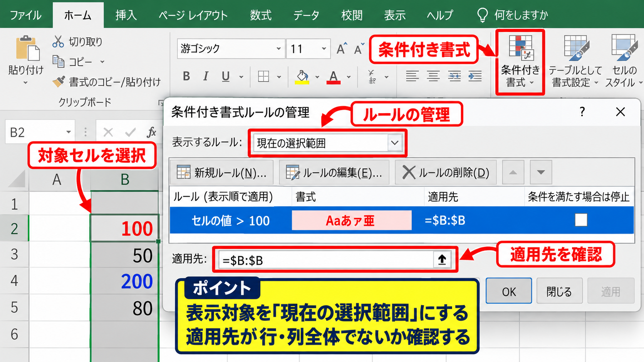Switch to the 数式 tab
644x362 pixels.
pyautogui.click(x=261, y=15)
